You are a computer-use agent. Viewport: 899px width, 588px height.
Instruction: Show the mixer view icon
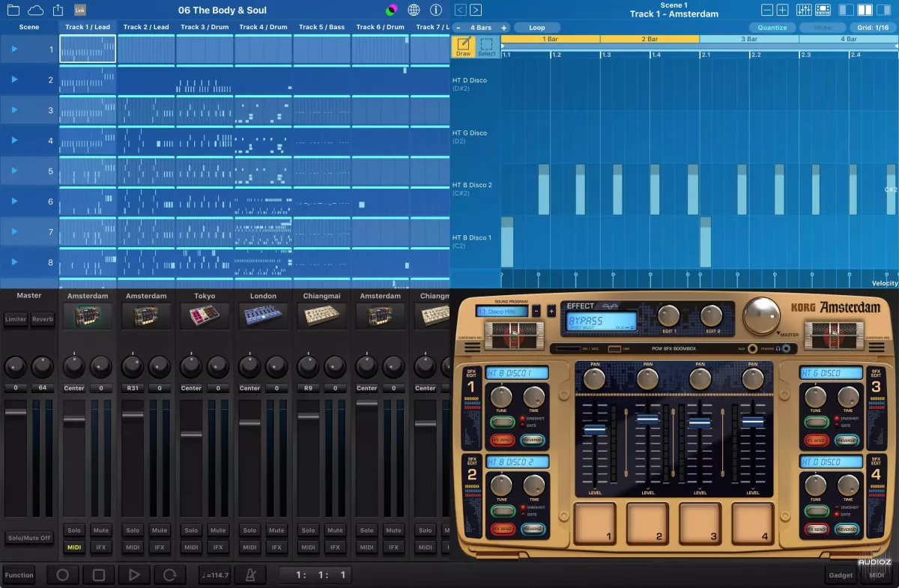pyautogui.click(x=805, y=10)
